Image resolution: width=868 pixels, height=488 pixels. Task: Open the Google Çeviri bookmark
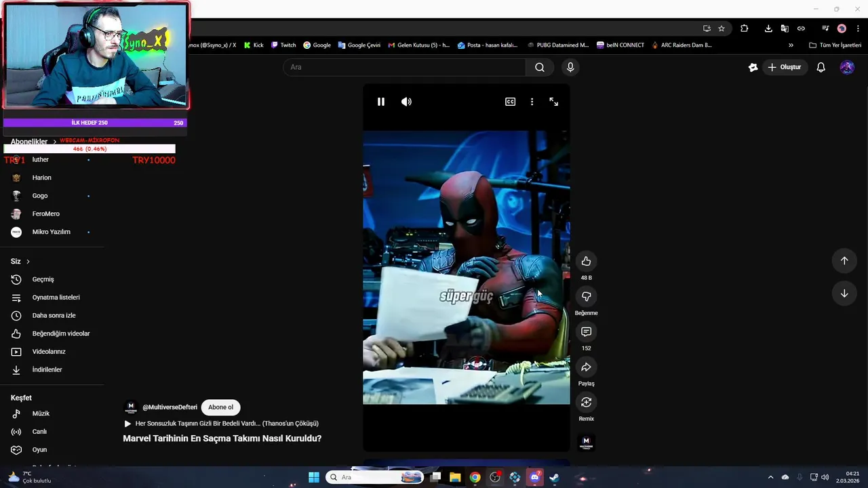pos(359,45)
